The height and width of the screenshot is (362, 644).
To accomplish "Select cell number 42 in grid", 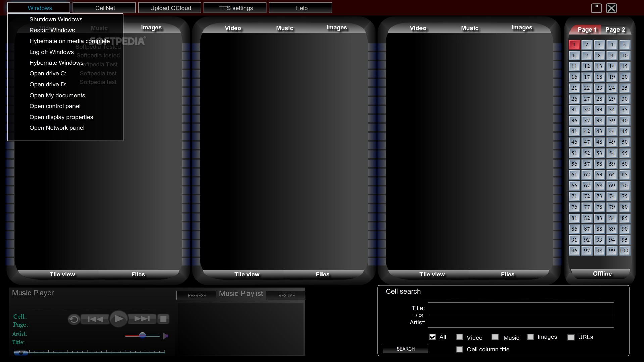I will (x=587, y=131).
